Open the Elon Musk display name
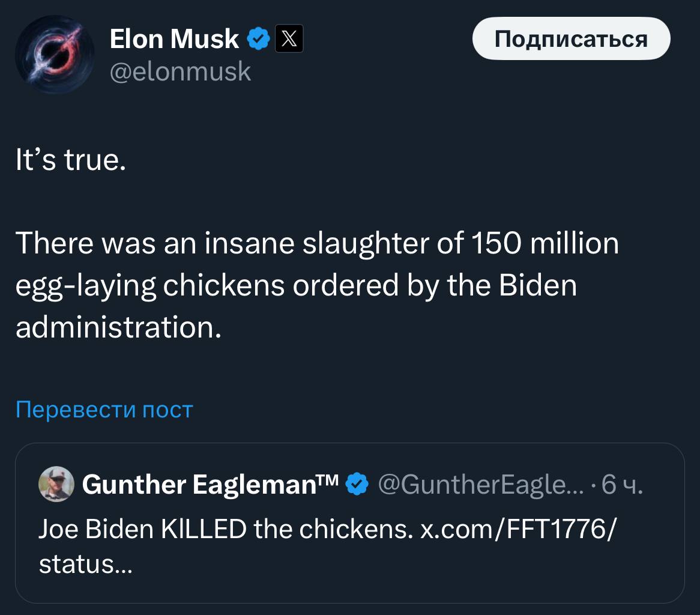This screenshot has height=615, width=700. tap(174, 40)
